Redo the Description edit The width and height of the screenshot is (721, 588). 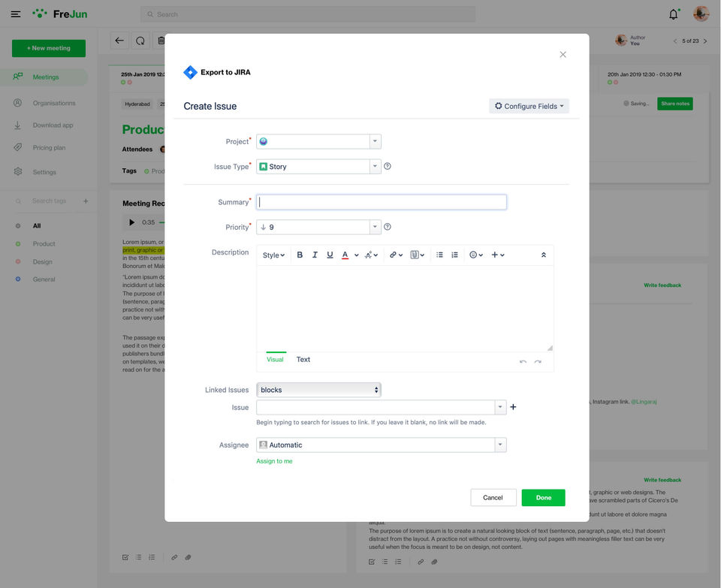(x=538, y=362)
